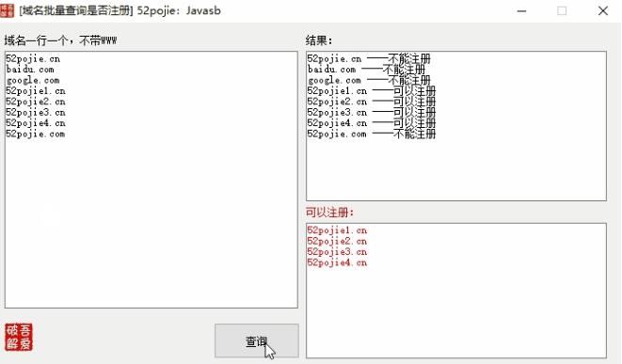This screenshot has height=364, width=622.
Task: Select the 52pojie.cn line in the domain input box
Action: (x=33, y=58)
